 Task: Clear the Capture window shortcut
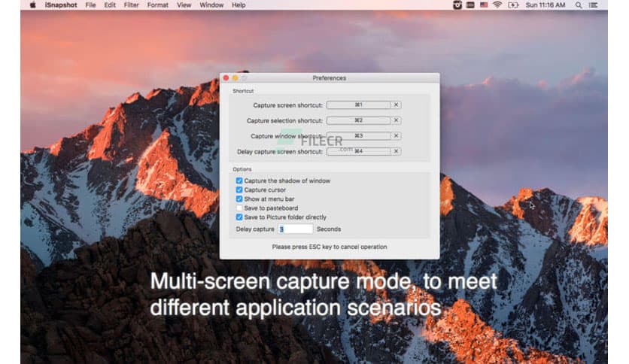396,136
